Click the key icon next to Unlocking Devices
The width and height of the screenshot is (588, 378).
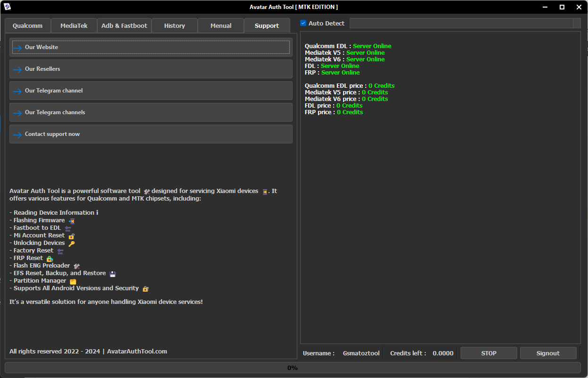pyautogui.click(x=72, y=243)
